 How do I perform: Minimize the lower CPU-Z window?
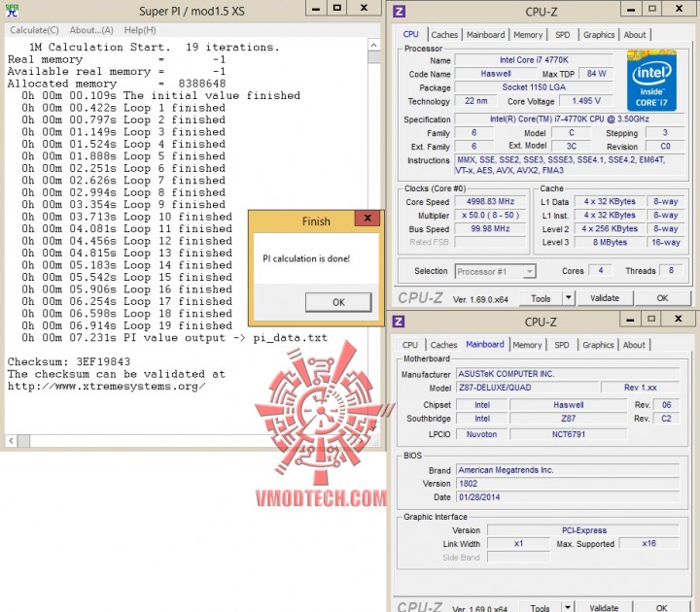[x=630, y=320]
